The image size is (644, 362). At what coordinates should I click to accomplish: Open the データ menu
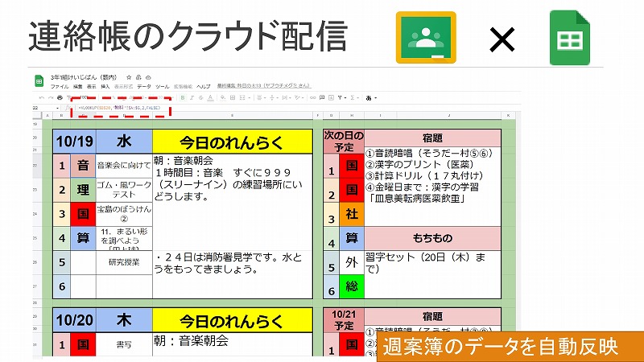click(144, 86)
